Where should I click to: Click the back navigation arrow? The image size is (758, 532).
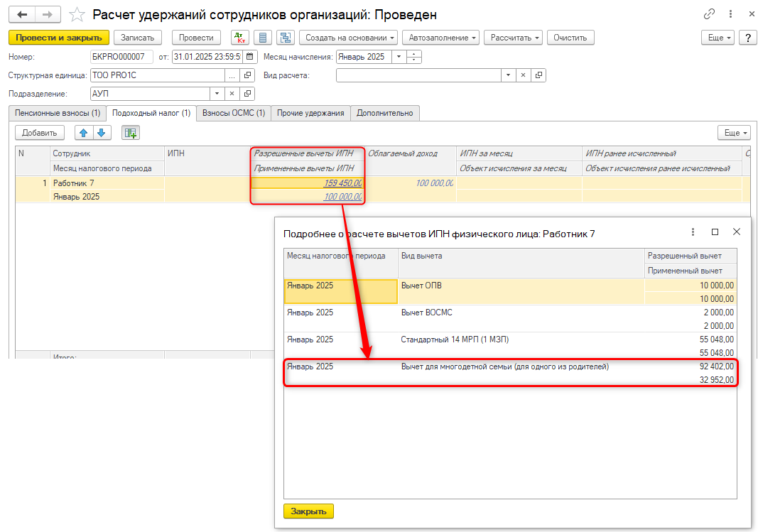(23, 14)
